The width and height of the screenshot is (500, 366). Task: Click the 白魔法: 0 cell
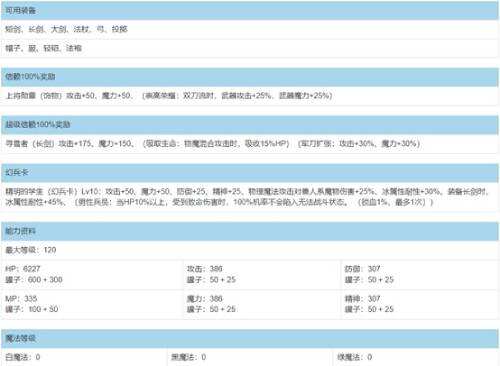84,357
